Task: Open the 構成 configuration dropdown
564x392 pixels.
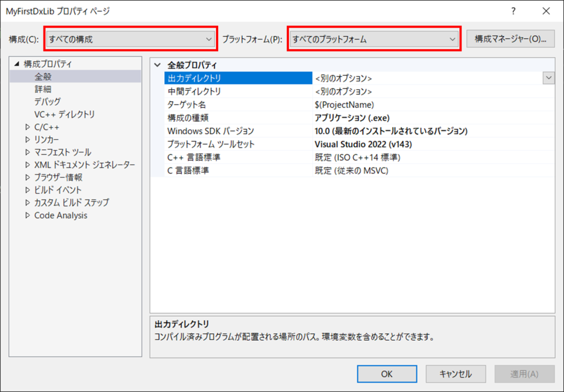Action: click(131, 39)
